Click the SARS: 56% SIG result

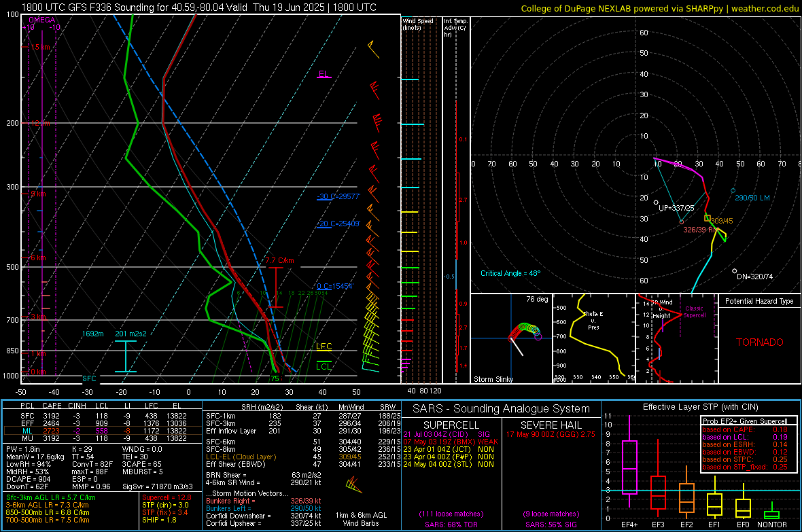pos(551,525)
